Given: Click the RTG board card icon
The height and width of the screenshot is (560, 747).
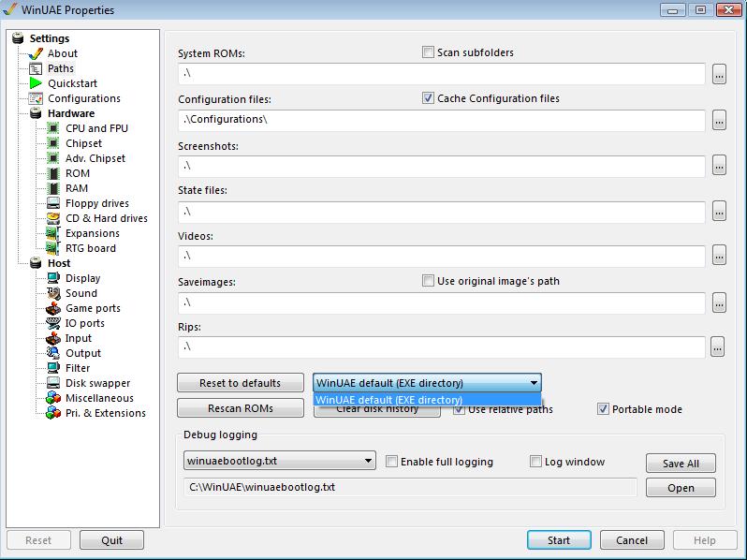Looking at the screenshot, I should coord(52,248).
